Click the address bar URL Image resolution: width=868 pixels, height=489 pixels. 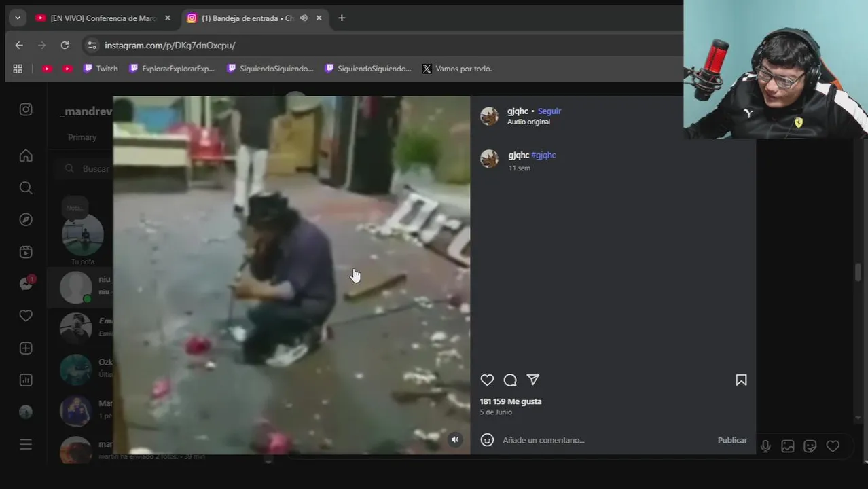pos(170,46)
